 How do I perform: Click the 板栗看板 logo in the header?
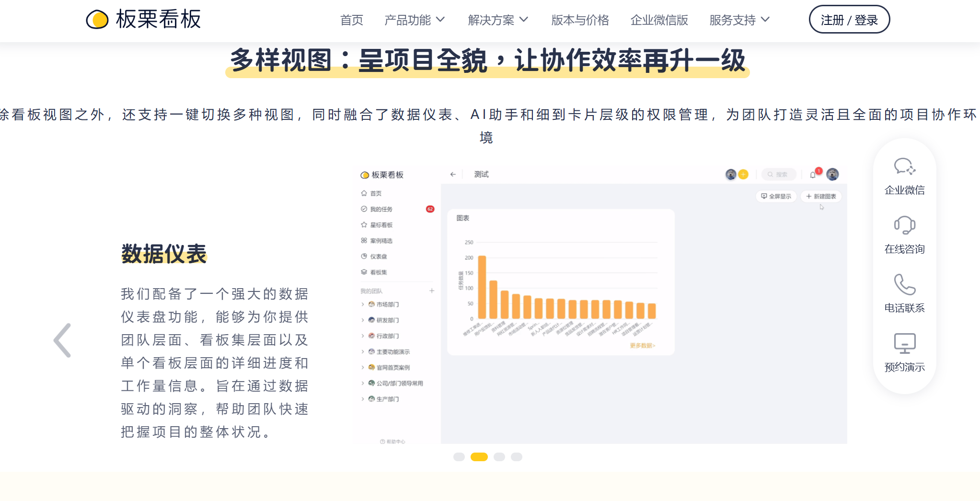click(x=144, y=19)
